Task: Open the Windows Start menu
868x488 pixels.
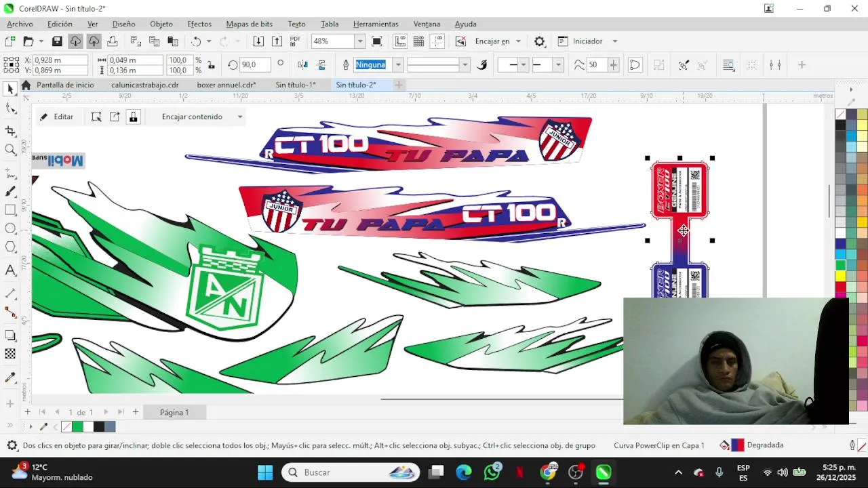Action: click(x=265, y=472)
